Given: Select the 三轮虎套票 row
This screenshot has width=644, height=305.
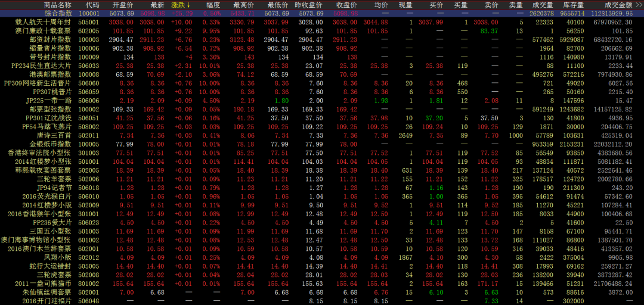Looking at the screenshot, I should [322, 274].
